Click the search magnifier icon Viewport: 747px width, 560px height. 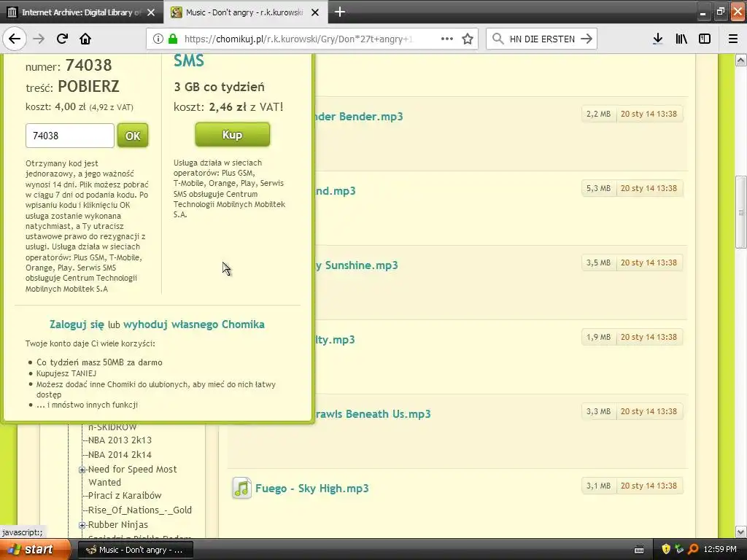[x=498, y=39]
